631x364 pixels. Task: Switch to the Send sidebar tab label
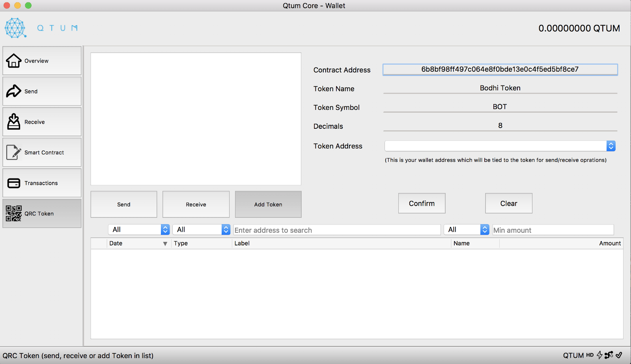click(31, 91)
